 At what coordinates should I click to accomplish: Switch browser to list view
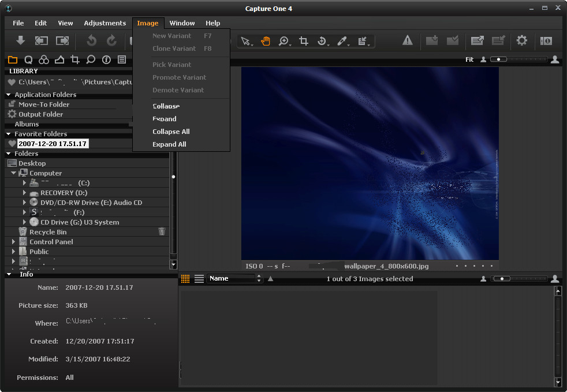[199, 279]
